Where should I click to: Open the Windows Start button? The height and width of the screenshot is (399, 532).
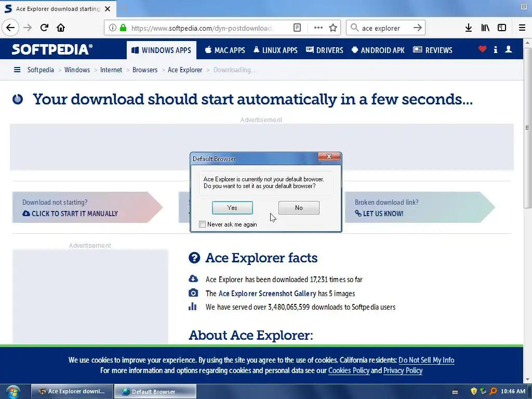click(x=12, y=392)
